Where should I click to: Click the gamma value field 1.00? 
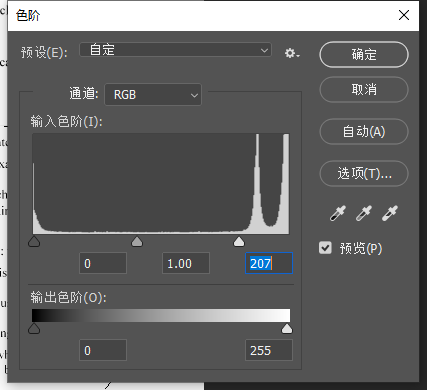click(186, 263)
